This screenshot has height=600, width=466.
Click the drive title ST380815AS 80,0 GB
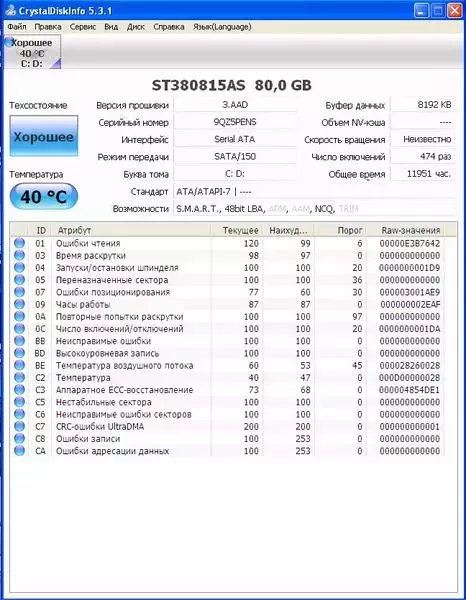tap(231, 85)
